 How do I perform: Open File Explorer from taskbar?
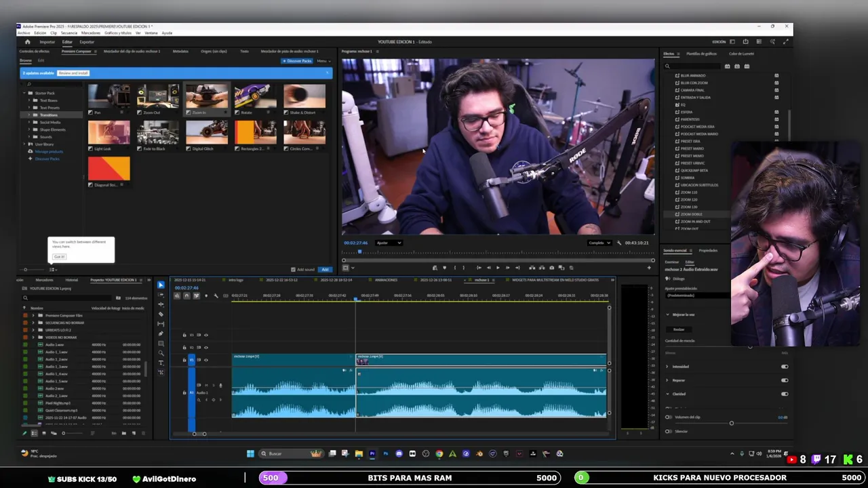point(359,453)
